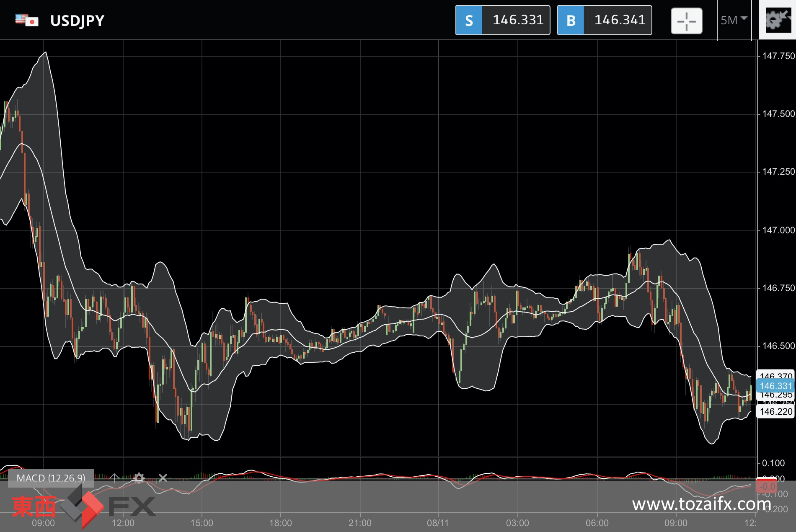Tap the 147.250 price axis label
This screenshot has height=532, width=796.
tap(778, 171)
